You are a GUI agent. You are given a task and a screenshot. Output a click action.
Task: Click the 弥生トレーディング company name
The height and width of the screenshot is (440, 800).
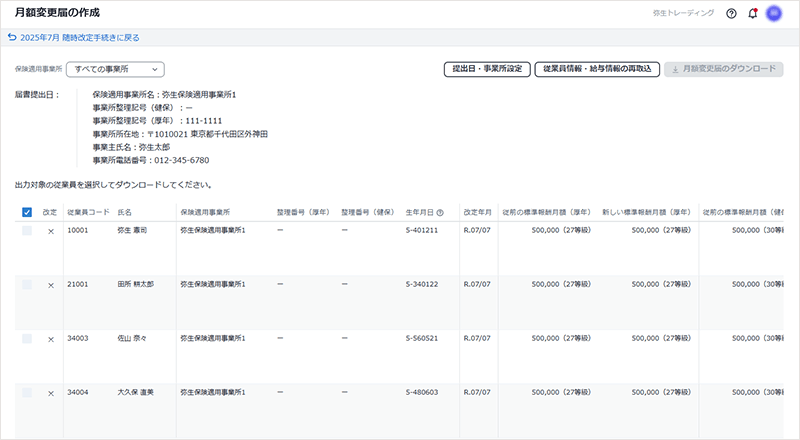683,14
